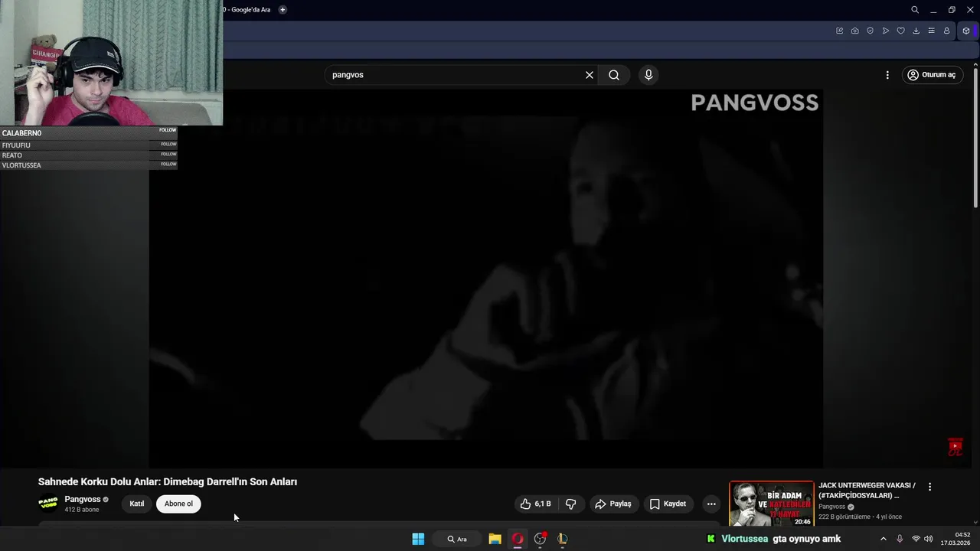Start voice search with the microphone icon
The width and height of the screenshot is (980, 551).
tap(648, 75)
